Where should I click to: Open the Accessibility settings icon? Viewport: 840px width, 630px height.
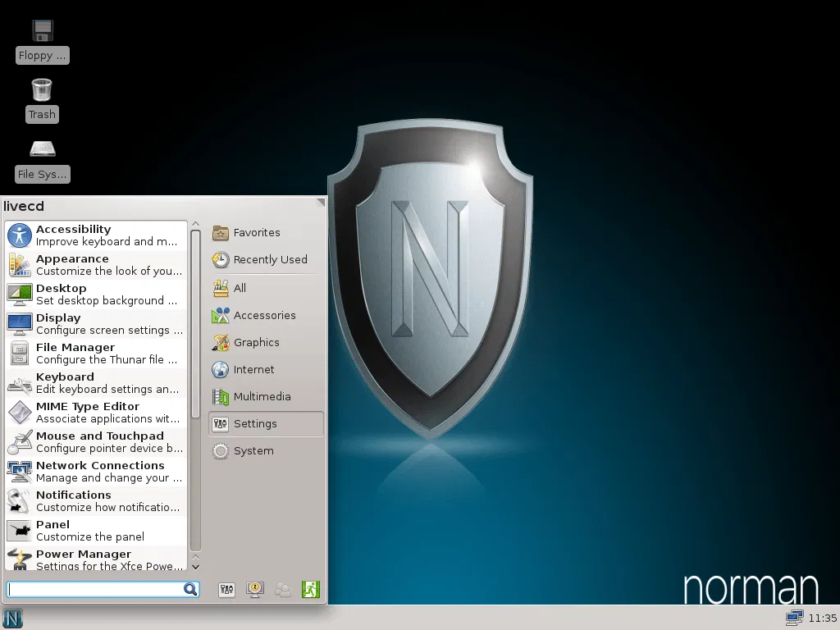[20, 235]
